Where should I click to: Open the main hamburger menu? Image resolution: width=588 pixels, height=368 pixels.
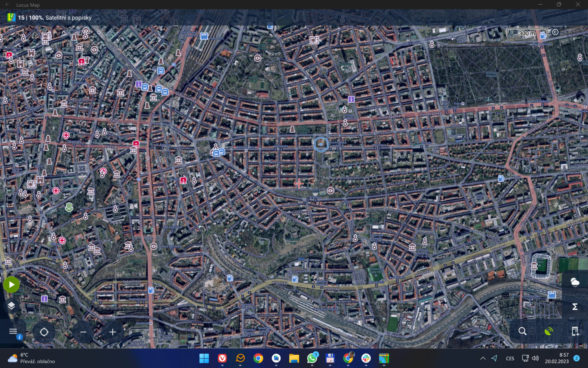[13, 331]
